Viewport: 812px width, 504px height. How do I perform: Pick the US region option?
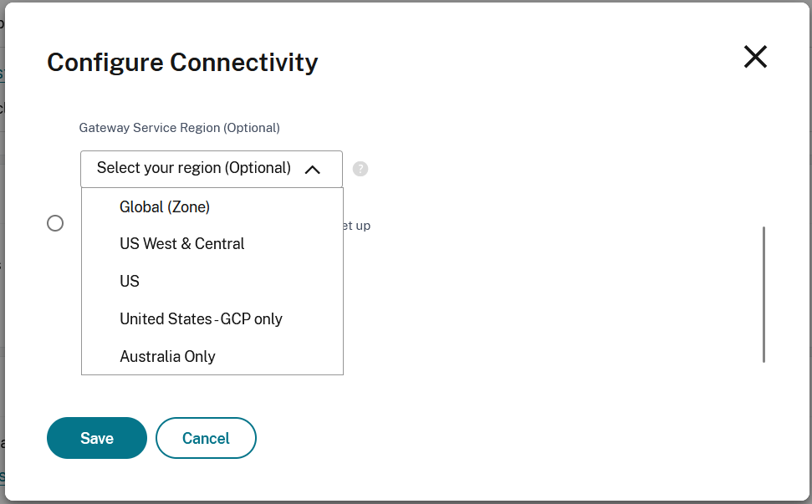[130, 282]
